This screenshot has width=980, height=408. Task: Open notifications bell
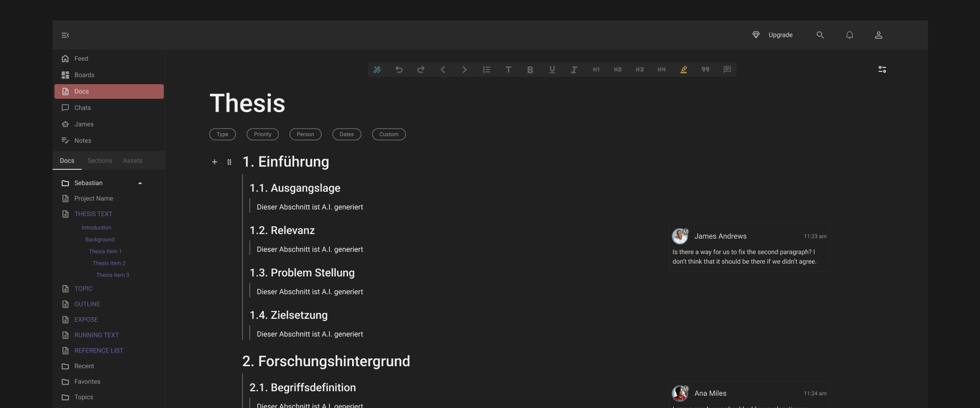click(x=849, y=35)
